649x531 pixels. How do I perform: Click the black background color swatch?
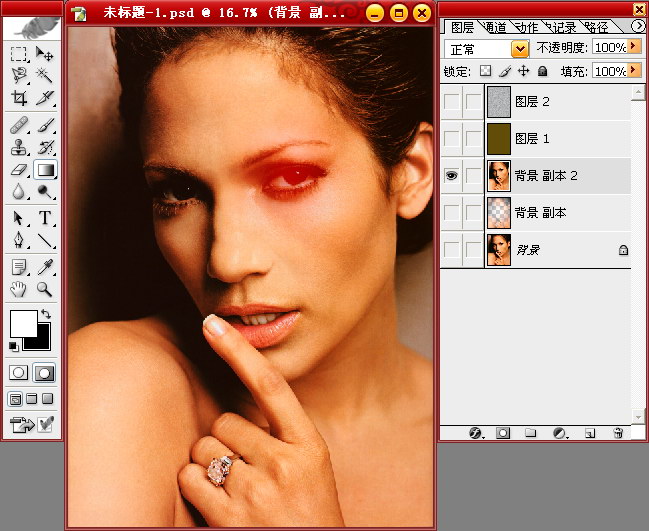pyautogui.click(x=43, y=342)
